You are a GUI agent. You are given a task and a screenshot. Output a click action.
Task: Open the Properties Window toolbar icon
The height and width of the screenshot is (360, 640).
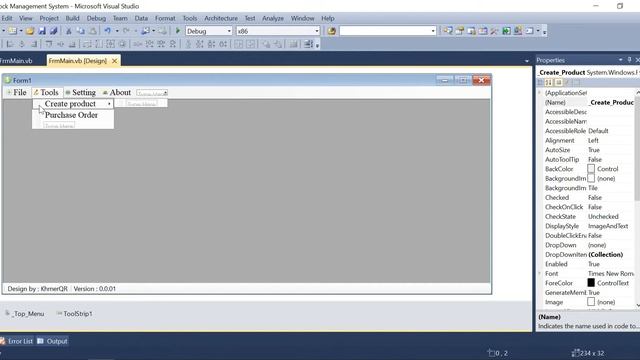click(x=460, y=31)
